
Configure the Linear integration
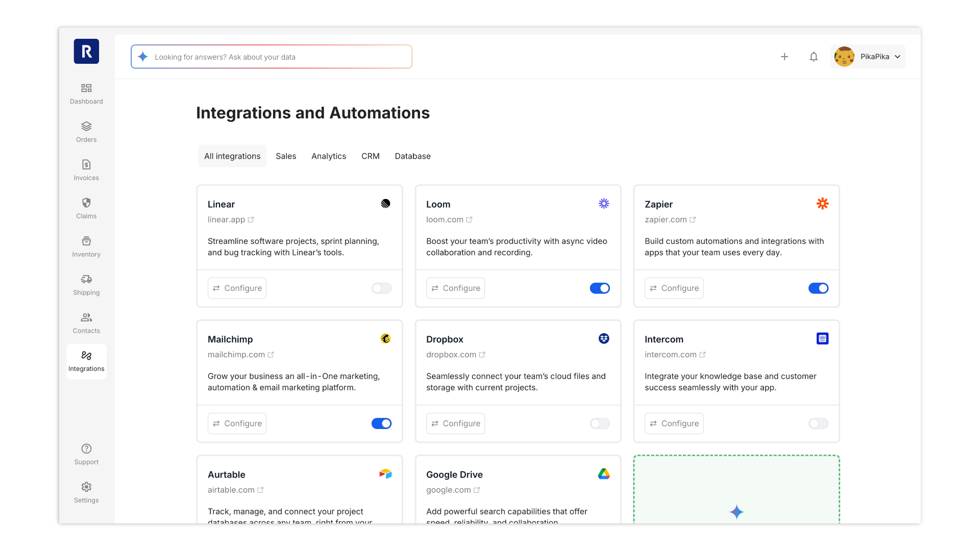(237, 288)
